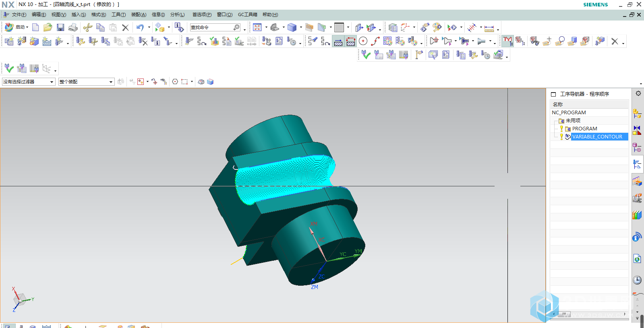This screenshot has height=328, width=644.
Task: Save the part with the floppy icon
Action: pyautogui.click(x=60, y=27)
